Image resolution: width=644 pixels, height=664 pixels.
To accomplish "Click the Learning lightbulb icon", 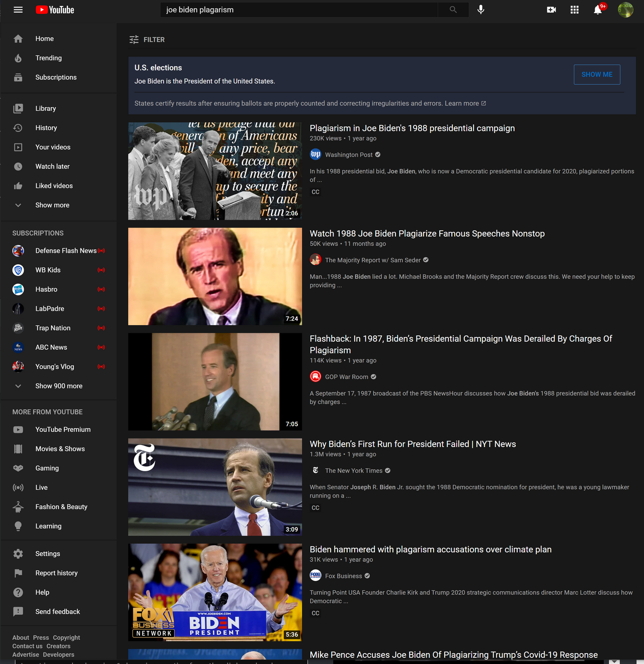I will click(18, 526).
